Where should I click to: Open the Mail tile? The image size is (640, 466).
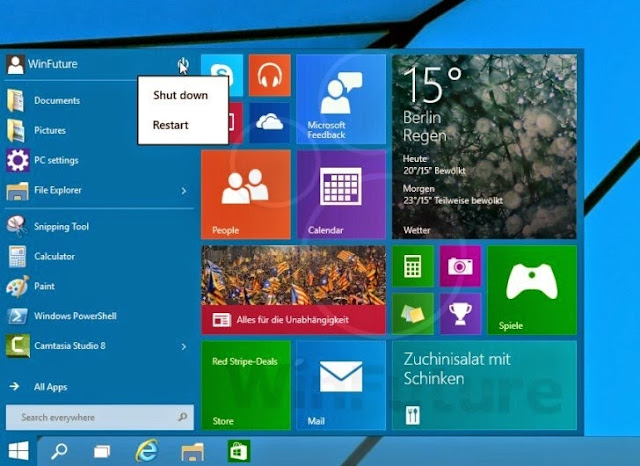pos(341,385)
